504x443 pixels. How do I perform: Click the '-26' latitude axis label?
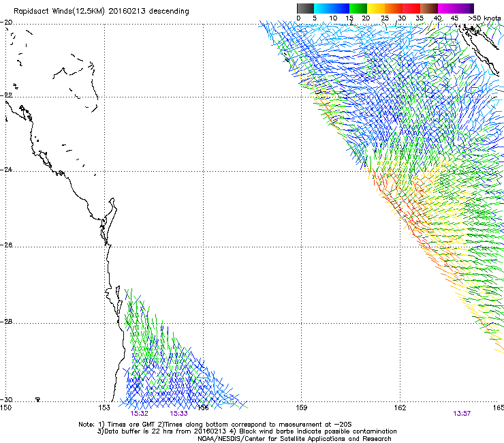click(6, 245)
